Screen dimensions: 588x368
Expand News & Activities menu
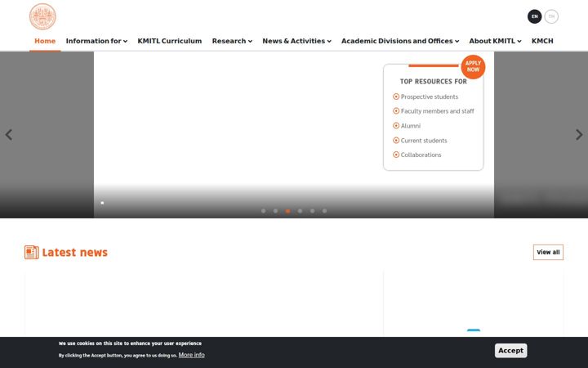pos(296,41)
